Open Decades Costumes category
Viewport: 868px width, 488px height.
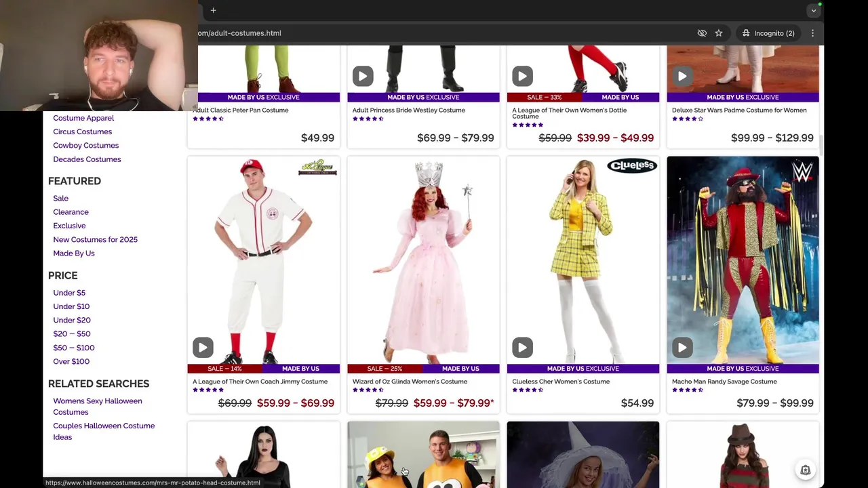coord(87,159)
